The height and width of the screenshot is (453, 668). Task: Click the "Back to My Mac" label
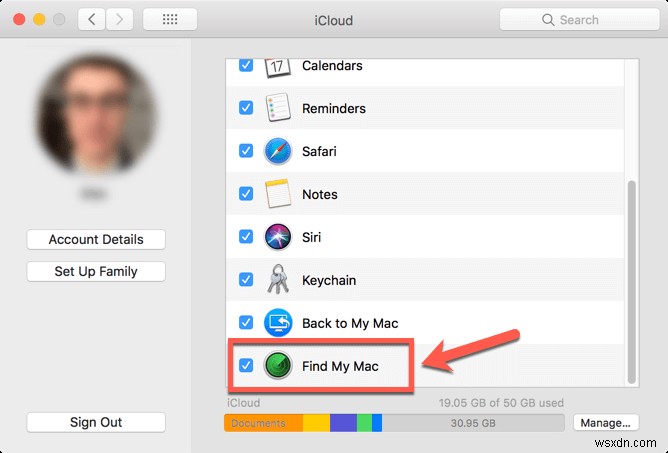[350, 323]
